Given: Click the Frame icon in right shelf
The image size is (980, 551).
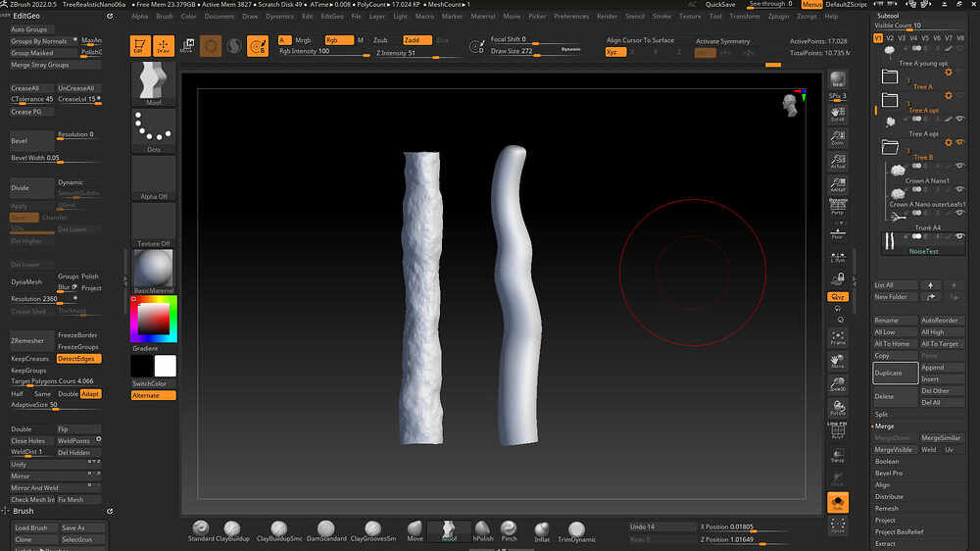Looking at the screenshot, I should (838, 338).
